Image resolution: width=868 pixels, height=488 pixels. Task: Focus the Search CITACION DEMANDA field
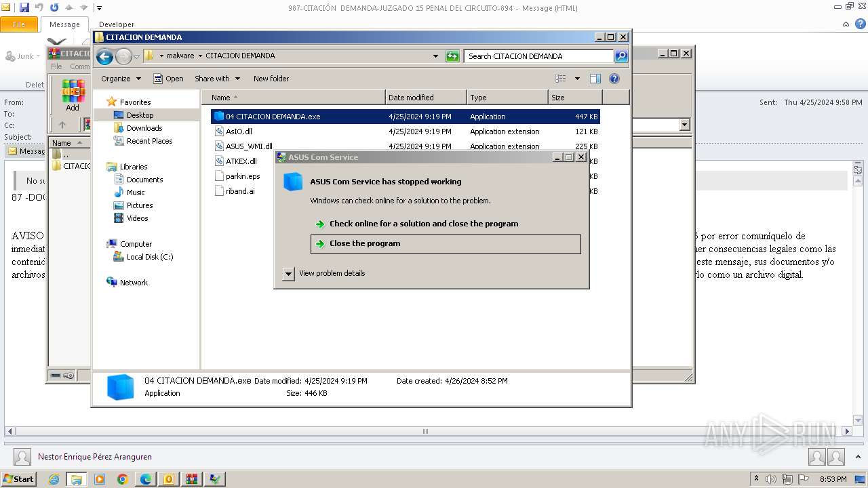click(539, 56)
